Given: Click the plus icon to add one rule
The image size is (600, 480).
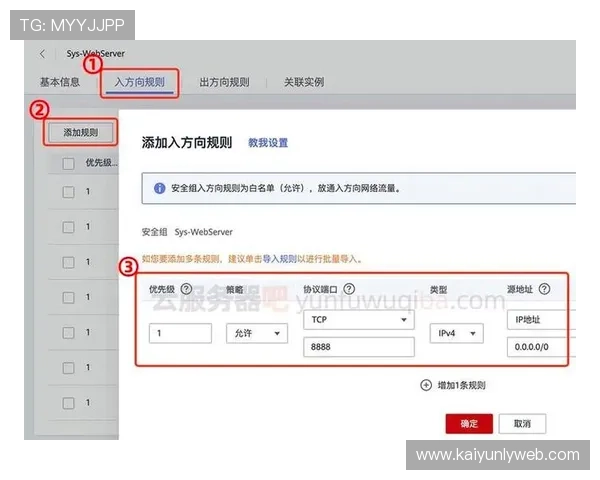Looking at the screenshot, I should (426, 385).
